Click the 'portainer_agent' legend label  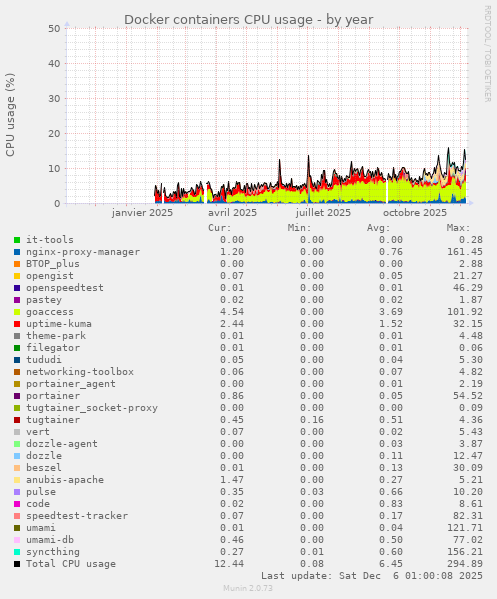71,384
